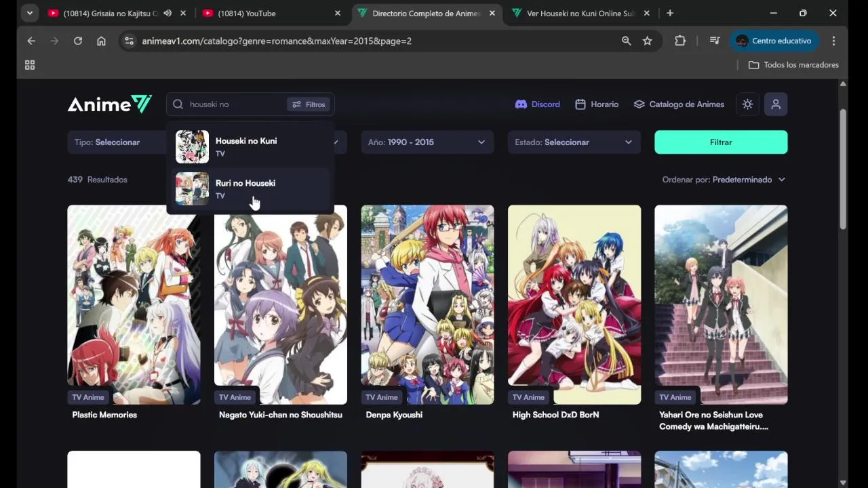Open the Plastic Memories poster

point(134,304)
